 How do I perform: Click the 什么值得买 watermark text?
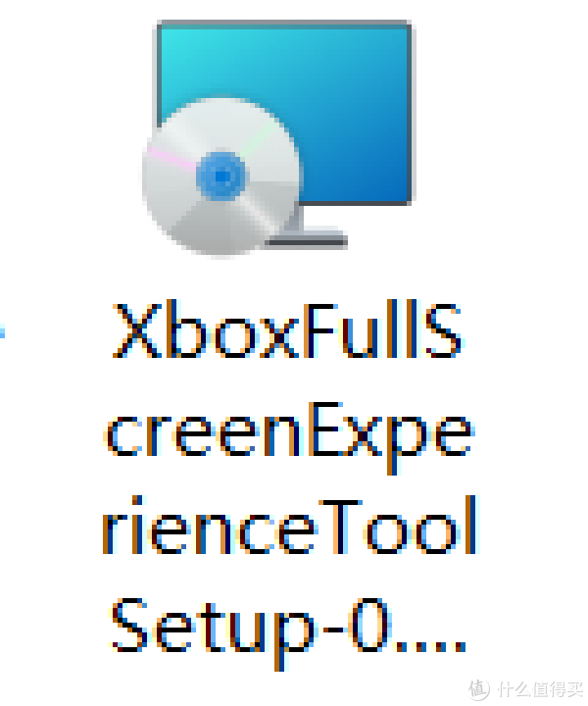tap(541, 689)
